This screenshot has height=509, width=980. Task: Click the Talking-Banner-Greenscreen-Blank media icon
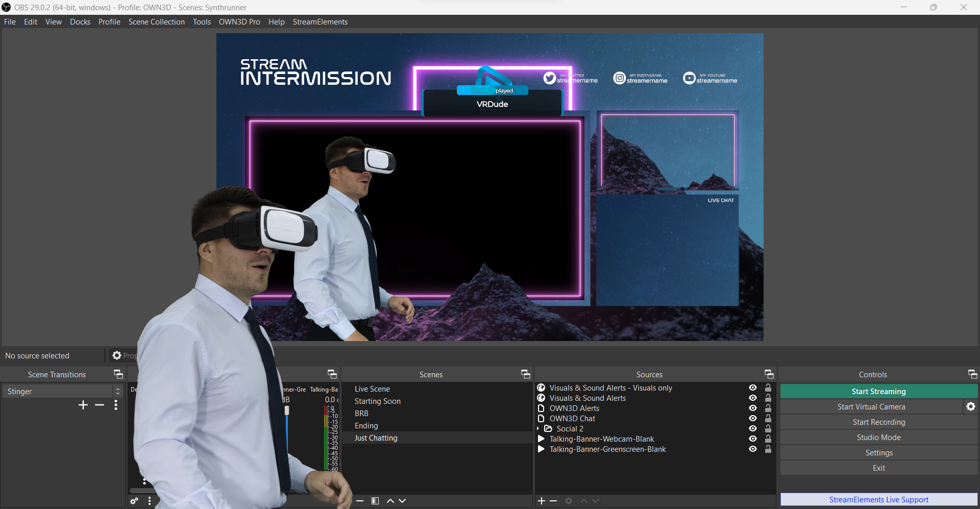point(541,449)
